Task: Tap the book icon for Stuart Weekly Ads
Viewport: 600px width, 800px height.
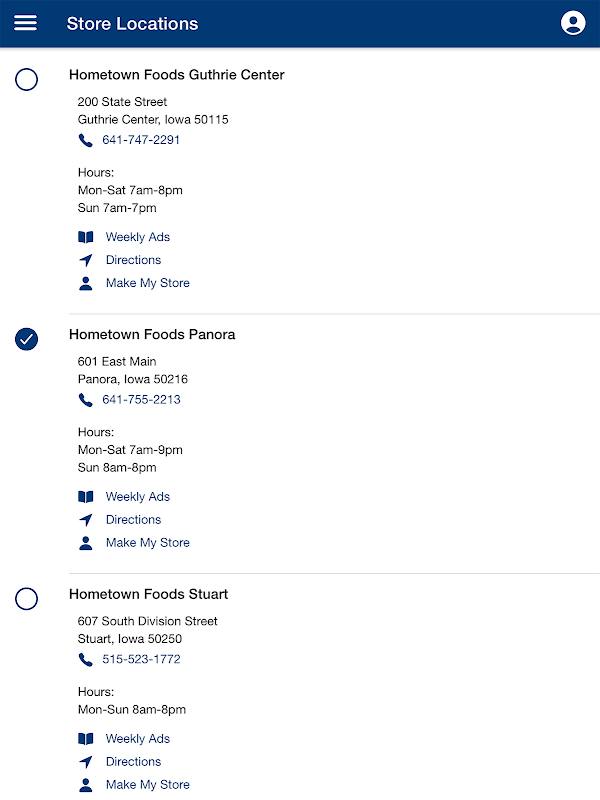Action: pyautogui.click(x=86, y=739)
